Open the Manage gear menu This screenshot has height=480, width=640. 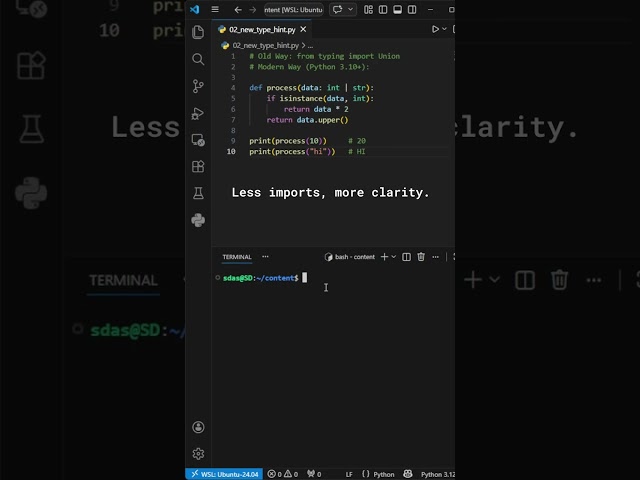click(x=198, y=453)
